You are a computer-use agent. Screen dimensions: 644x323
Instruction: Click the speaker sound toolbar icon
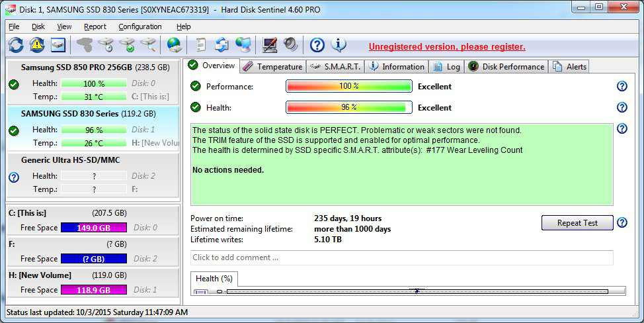pos(290,45)
